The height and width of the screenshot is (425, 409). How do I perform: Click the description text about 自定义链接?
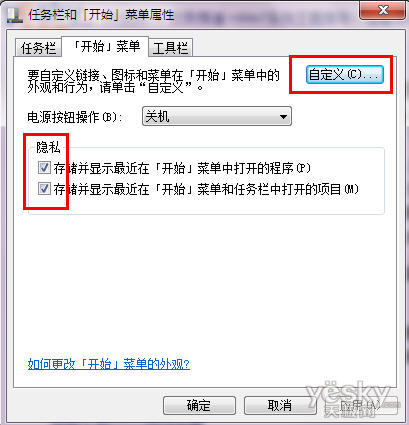153,82
